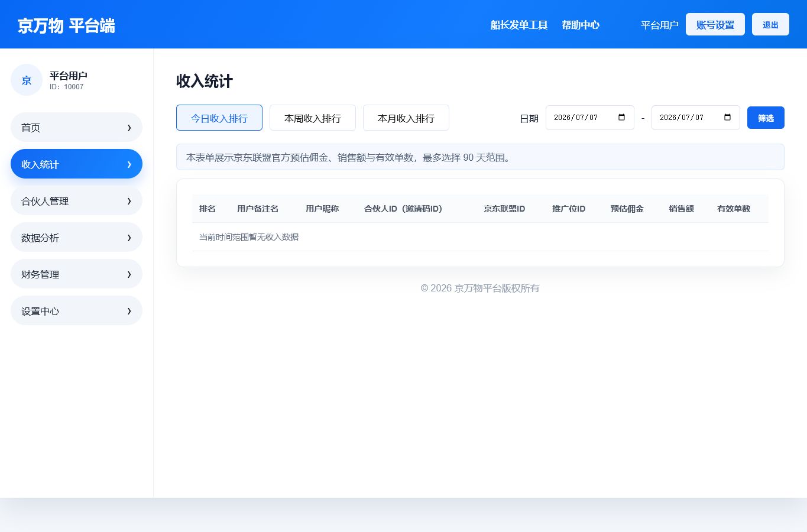Screen dimensions: 807x532
Task: Click the 销售额 column header
Action: (682, 209)
